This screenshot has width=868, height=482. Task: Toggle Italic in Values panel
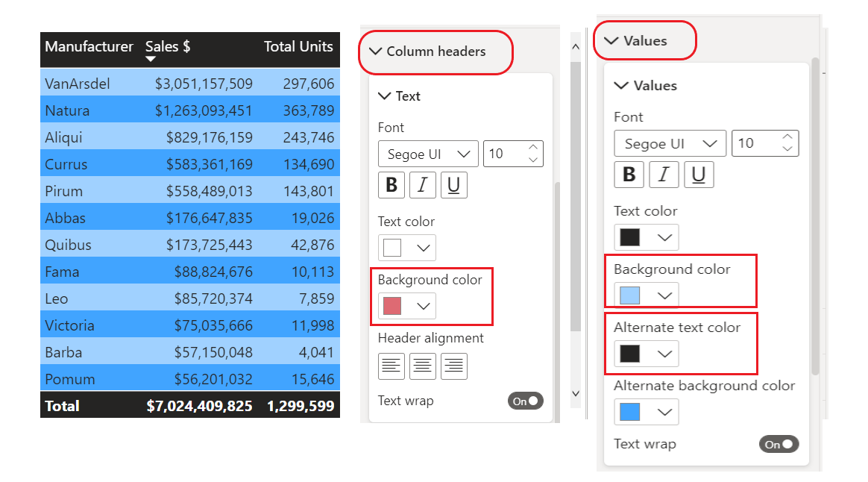click(664, 175)
